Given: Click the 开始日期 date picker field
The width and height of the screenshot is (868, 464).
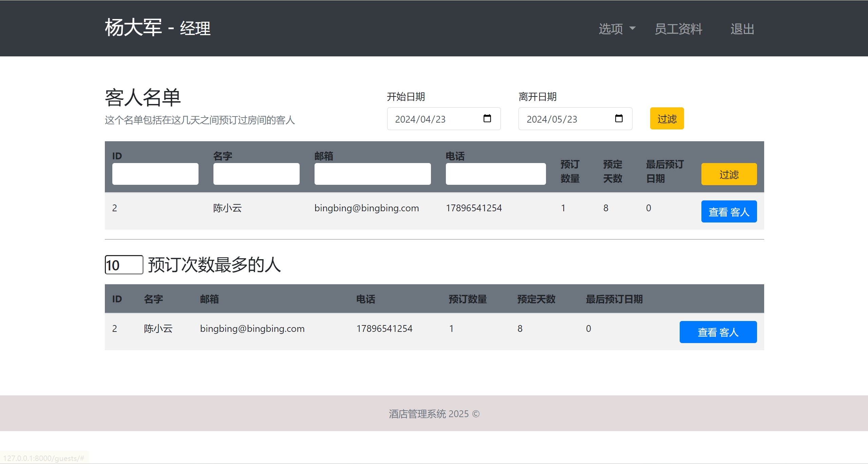Looking at the screenshot, I should (442, 119).
